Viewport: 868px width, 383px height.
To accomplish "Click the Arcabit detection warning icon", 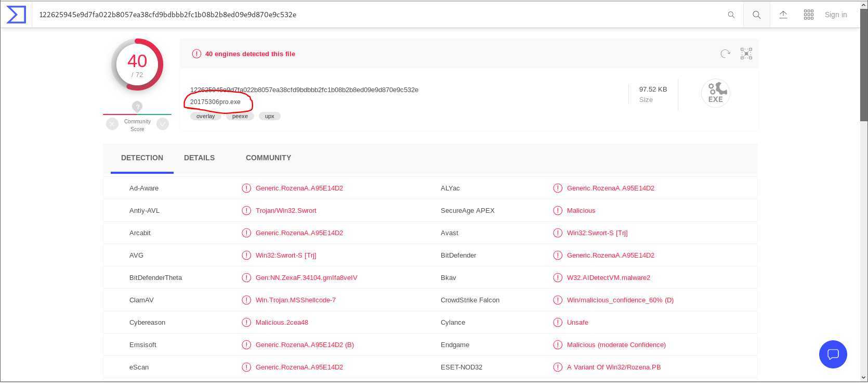I will point(246,233).
